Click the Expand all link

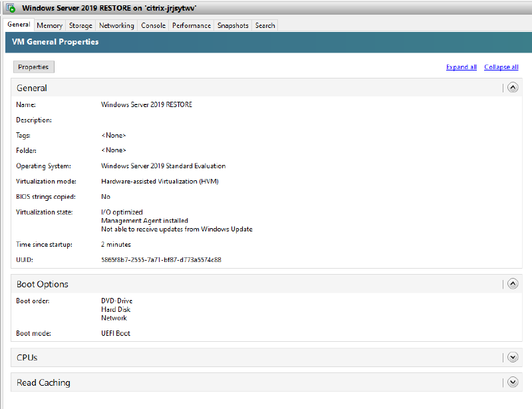click(462, 67)
